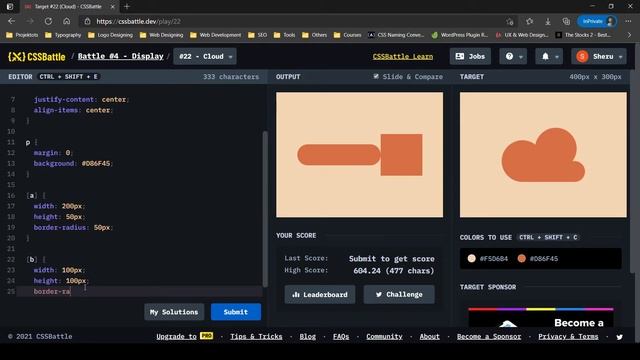Click the tab actions icon in title bar

click(x=9, y=7)
